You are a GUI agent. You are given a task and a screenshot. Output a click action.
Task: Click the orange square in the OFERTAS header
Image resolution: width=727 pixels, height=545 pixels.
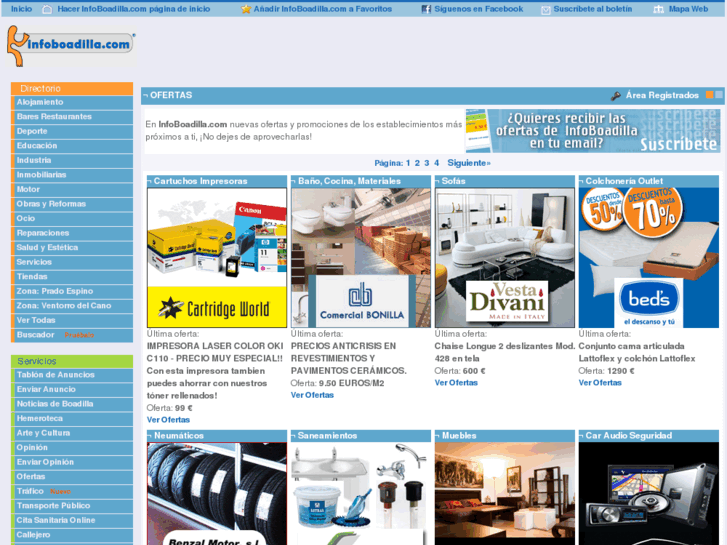click(x=709, y=95)
